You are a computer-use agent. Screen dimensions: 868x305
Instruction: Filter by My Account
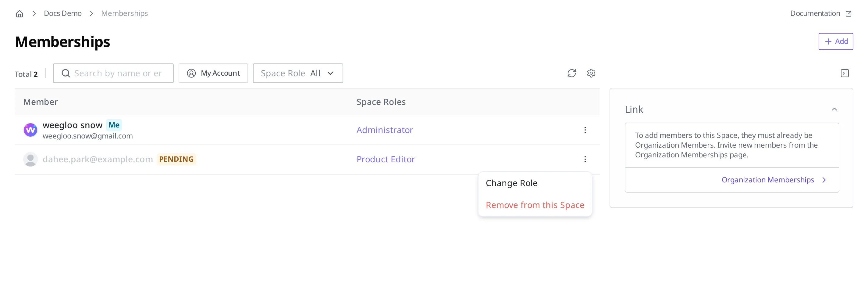(x=213, y=73)
